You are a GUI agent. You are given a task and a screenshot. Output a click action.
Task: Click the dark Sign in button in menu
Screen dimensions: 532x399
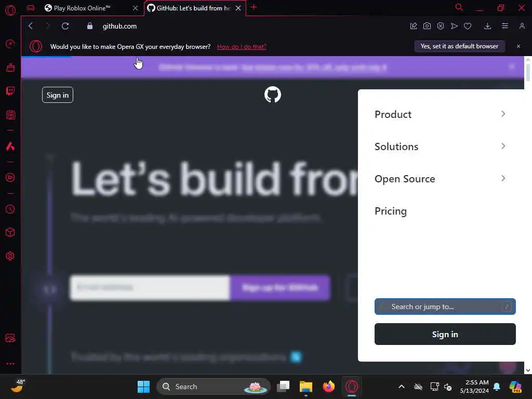pyautogui.click(x=445, y=334)
